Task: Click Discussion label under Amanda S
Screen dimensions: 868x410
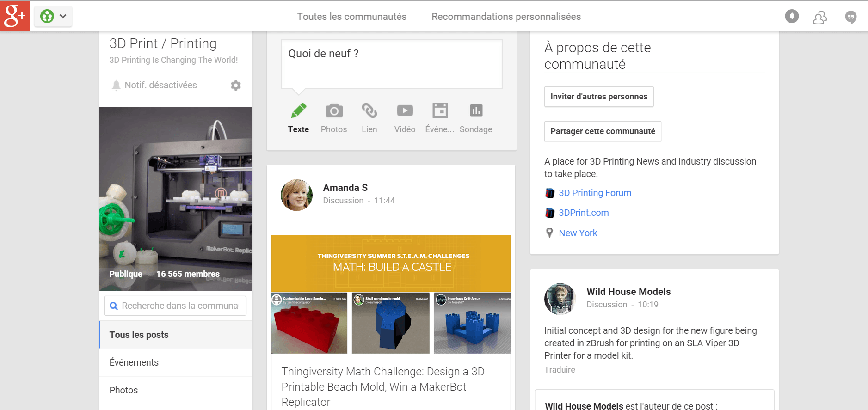Action: pos(343,201)
